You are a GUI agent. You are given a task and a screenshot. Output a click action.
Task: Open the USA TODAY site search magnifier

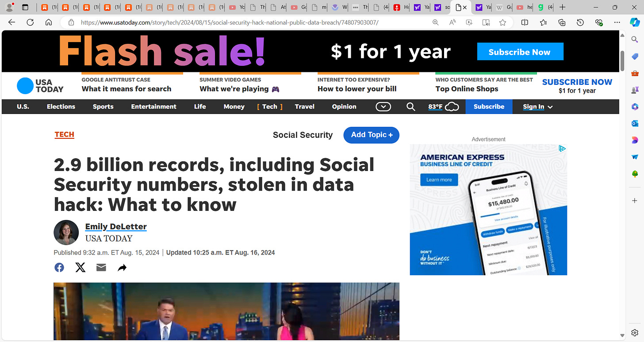click(x=411, y=106)
